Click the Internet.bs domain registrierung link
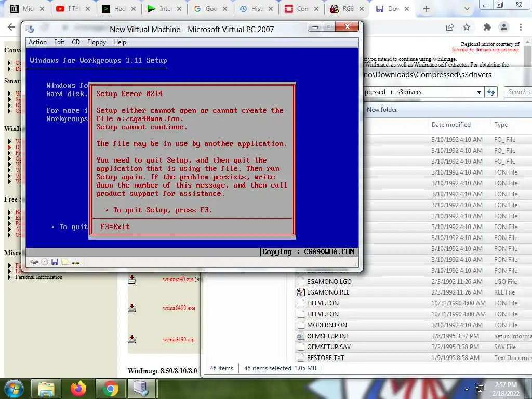The width and height of the screenshot is (532, 399). 485,49
